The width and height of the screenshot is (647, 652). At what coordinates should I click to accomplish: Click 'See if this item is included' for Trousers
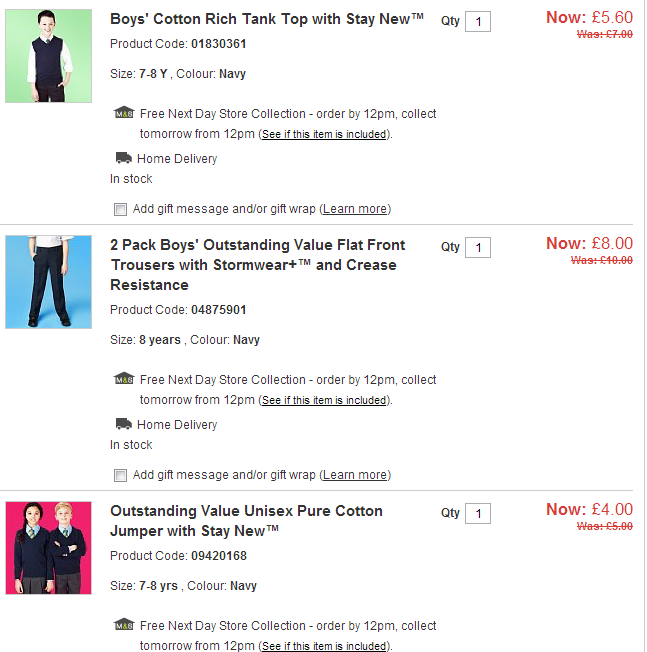pyautogui.click(x=324, y=400)
